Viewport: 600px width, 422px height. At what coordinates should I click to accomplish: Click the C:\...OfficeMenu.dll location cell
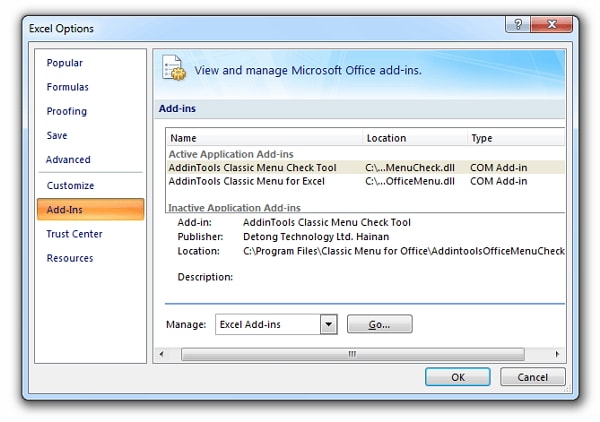pos(410,181)
